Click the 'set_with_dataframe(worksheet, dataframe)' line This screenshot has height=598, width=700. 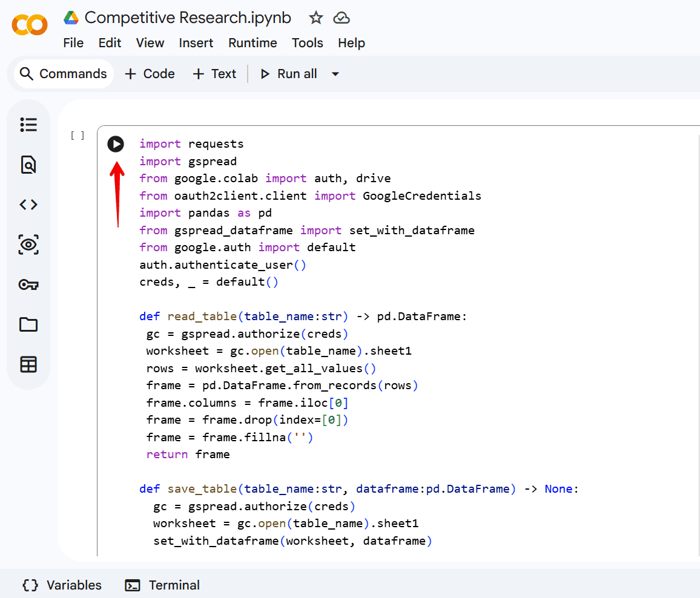pos(293,541)
